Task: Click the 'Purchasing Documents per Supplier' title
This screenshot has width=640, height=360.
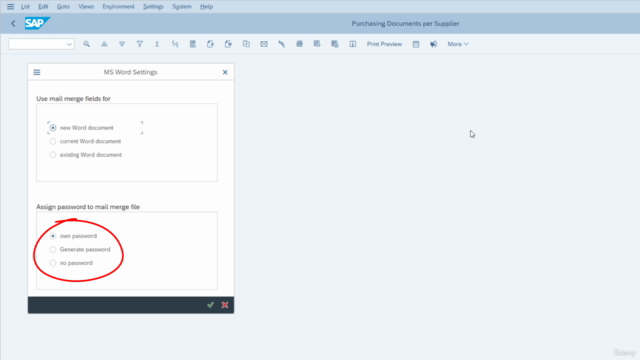Action: [x=405, y=24]
